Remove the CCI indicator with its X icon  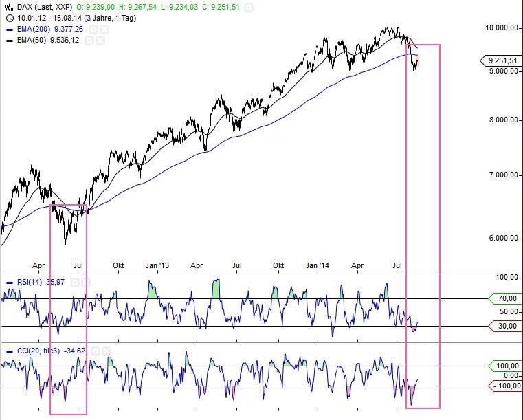(106, 351)
